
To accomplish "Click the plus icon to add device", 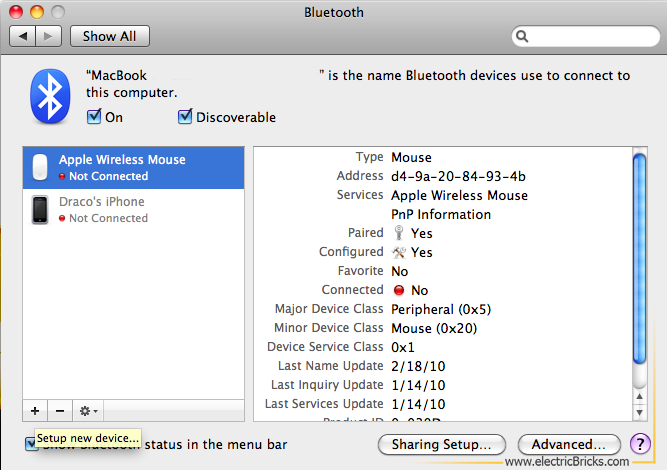I will click(x=35, y=410).
